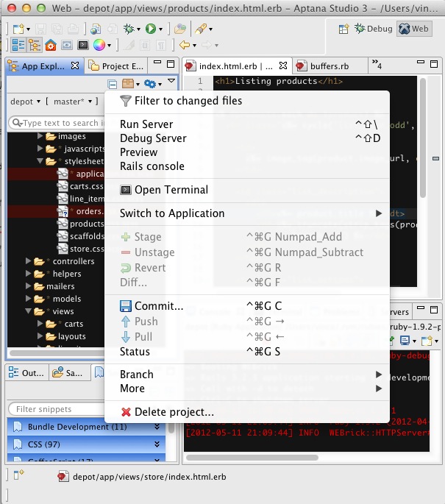Click the funnel Filter icon in menu

pos(125,101)
